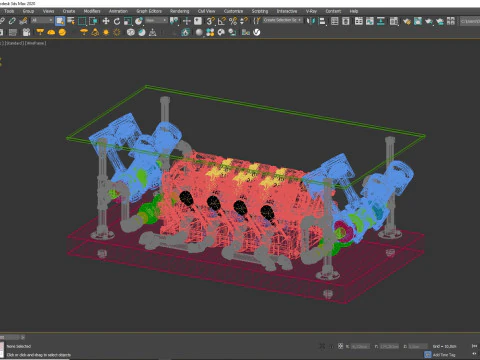The width and height of the screenshot is (480, 360).
Task: Activate the Select Object tool
Action: point(60,21)
